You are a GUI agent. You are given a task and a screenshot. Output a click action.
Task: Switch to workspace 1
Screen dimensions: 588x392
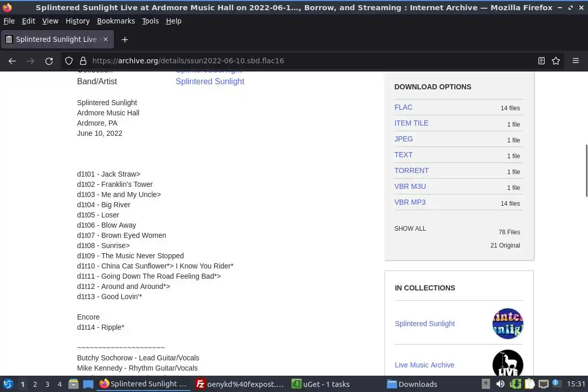[x=22, y=384]
